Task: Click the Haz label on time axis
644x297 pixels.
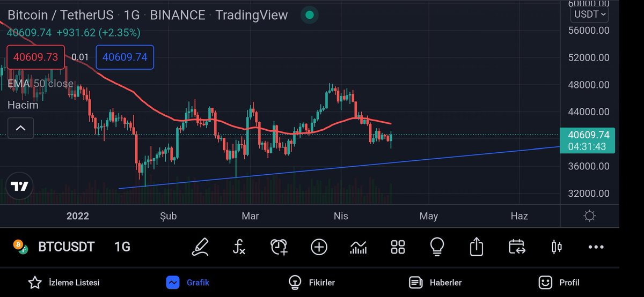Action: [519, 216]
